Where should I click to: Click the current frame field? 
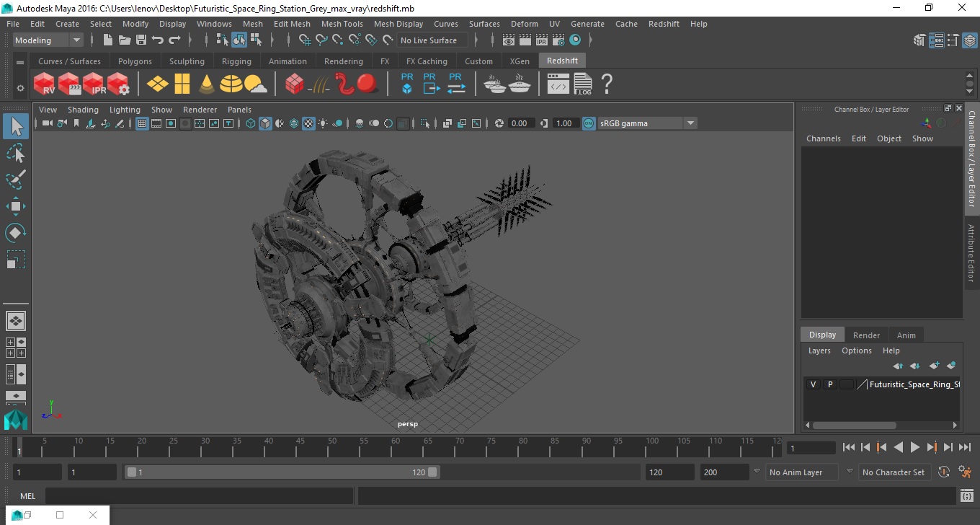pos(811,448)
